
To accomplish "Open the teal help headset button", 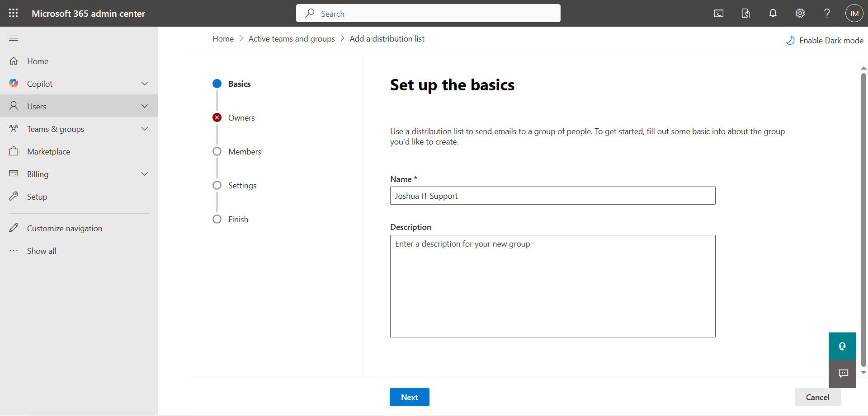I will pos(842,346).
